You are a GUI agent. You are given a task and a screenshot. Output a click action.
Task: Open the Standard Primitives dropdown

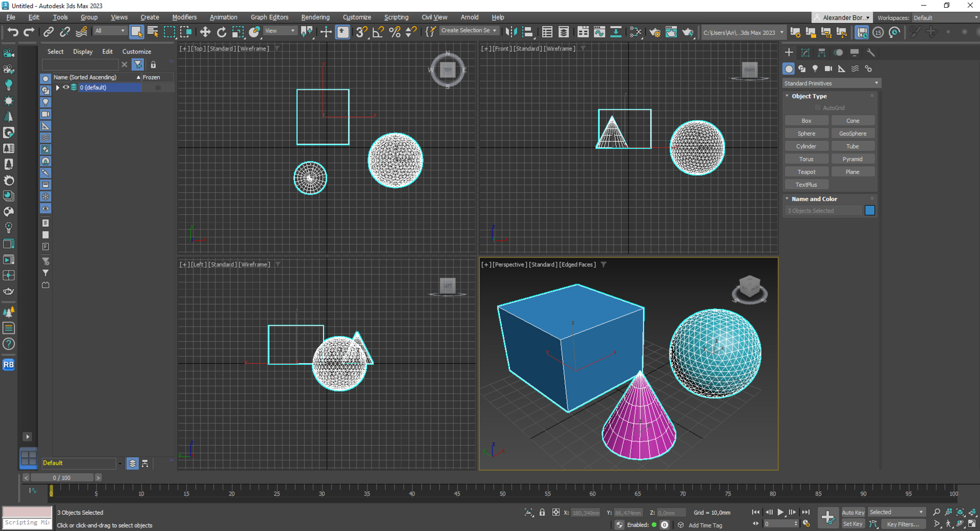click(x=831, y=83)
